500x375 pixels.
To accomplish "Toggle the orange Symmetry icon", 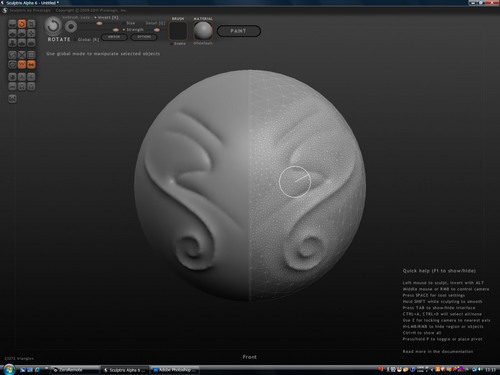I will 31,64.
